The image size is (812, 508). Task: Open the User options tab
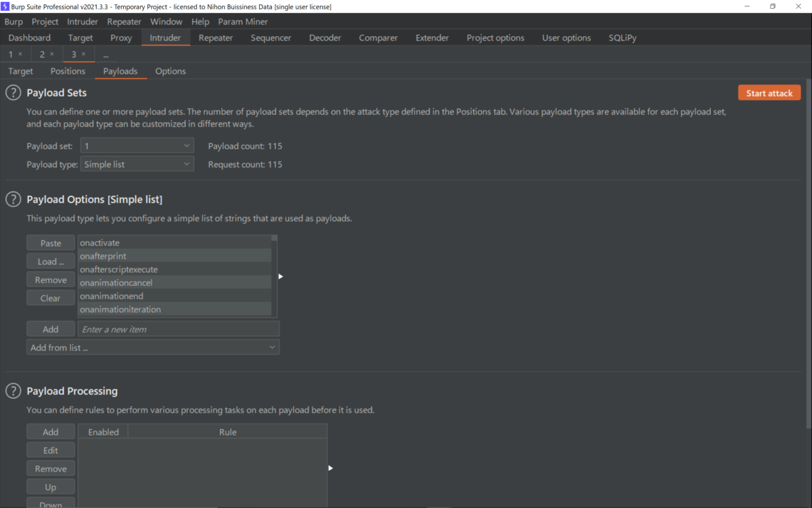tap(566, 38)
